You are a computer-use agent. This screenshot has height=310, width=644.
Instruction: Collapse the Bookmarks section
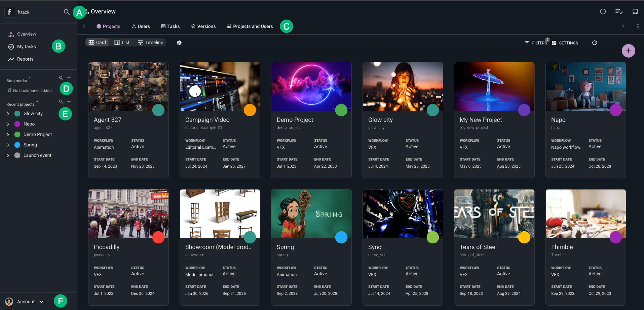tap(29, 78)
